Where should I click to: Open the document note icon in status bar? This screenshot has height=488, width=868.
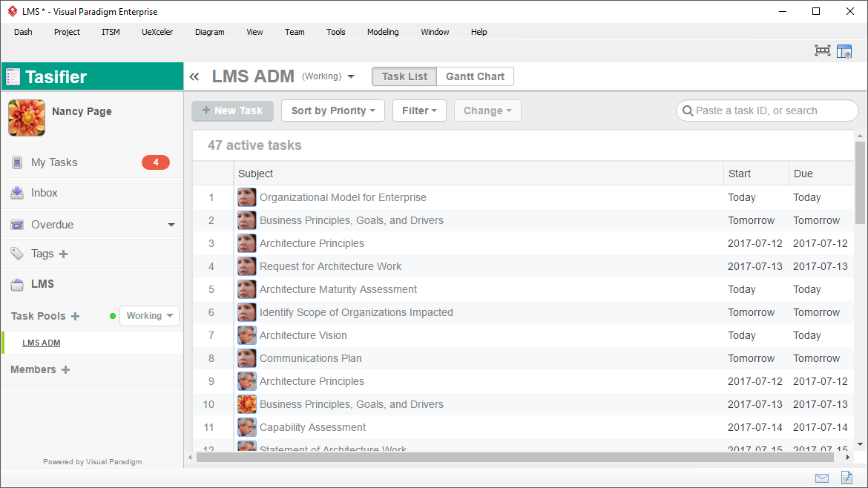846,477
